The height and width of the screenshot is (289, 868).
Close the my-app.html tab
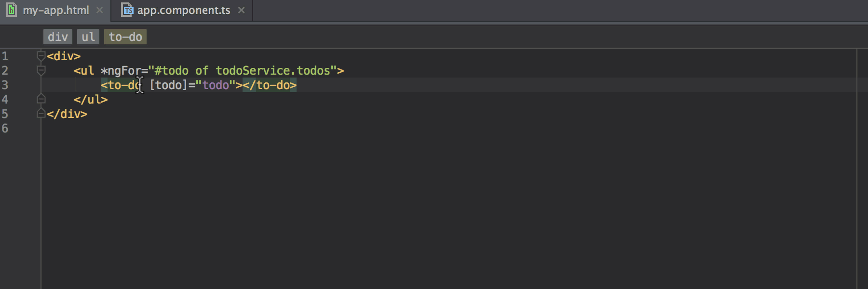[99, 10]
